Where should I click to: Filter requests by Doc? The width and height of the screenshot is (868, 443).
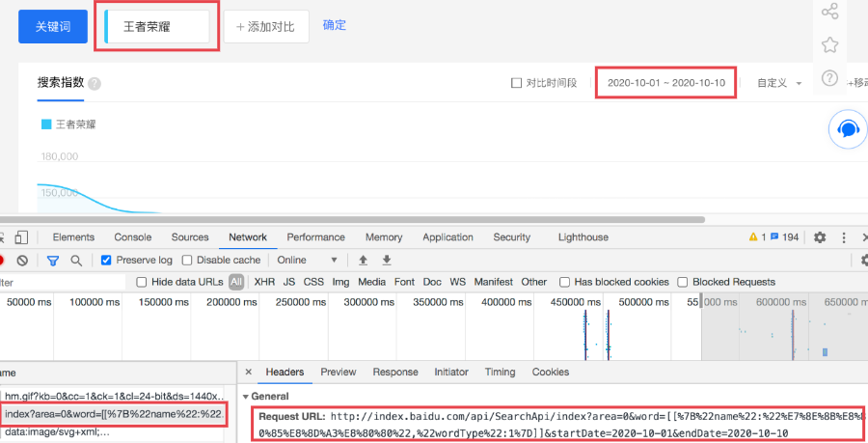[432, 282]
